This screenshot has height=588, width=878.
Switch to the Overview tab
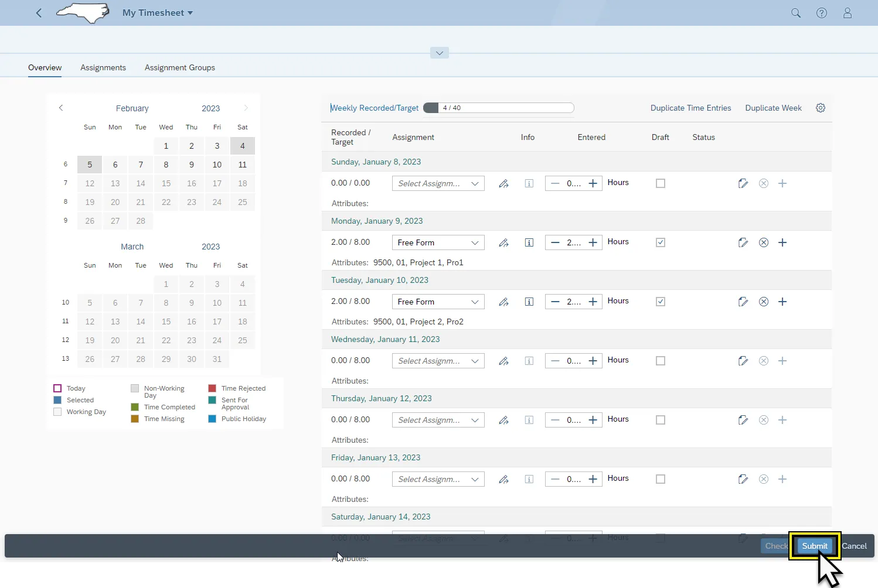[x=45, y=67]
